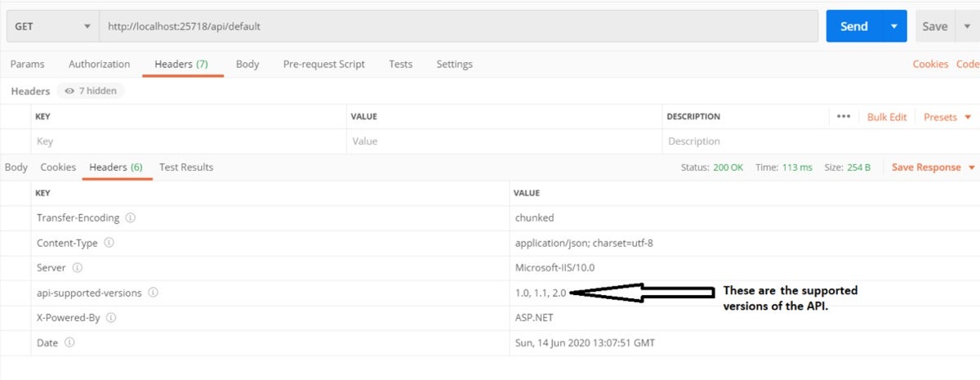This screenshot has width=980, height=380.
Task: Click the X-Powered-By info icon
Action: click(x=111, y=317)
